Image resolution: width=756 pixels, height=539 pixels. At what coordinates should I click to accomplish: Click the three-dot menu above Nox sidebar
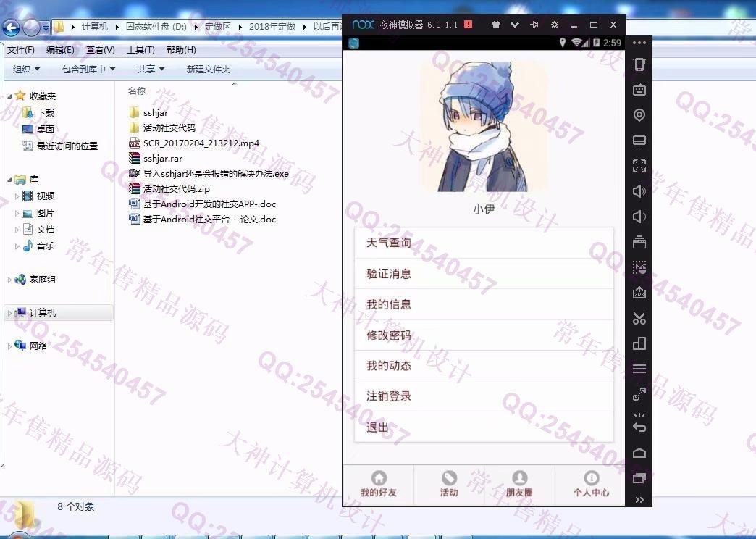(x=639, y=43)
